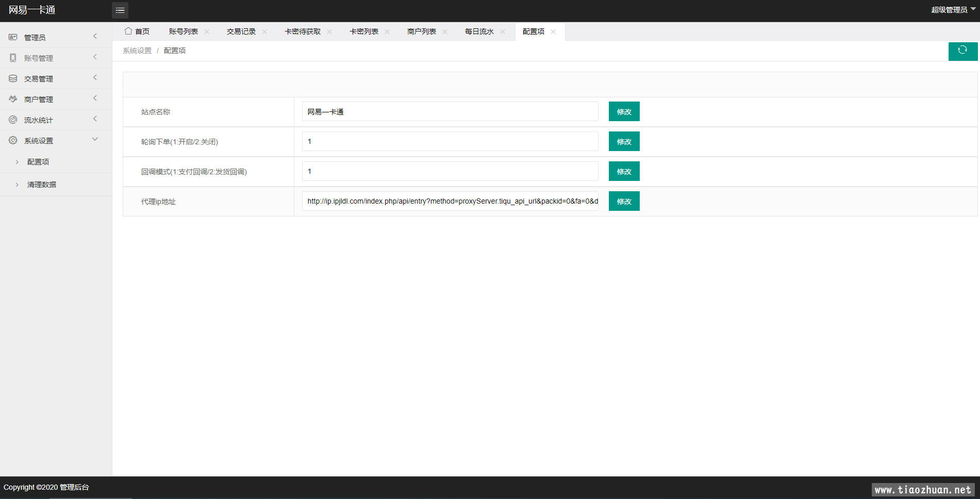Screen dimensions: 980x499
Task: Switch to the 卡密待获取 tab
Action: [x=303, y=31]
